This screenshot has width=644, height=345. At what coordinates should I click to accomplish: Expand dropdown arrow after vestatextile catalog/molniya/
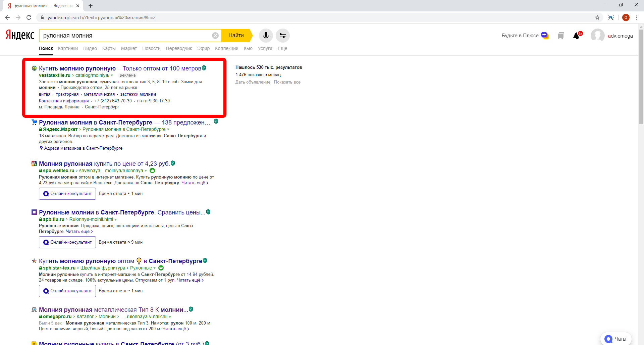112,76
